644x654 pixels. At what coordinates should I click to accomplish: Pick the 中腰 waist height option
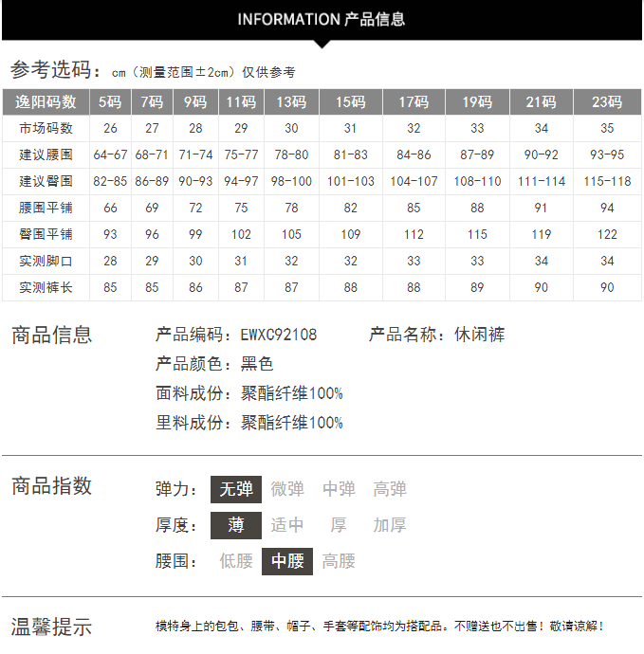tap(287, 561)
